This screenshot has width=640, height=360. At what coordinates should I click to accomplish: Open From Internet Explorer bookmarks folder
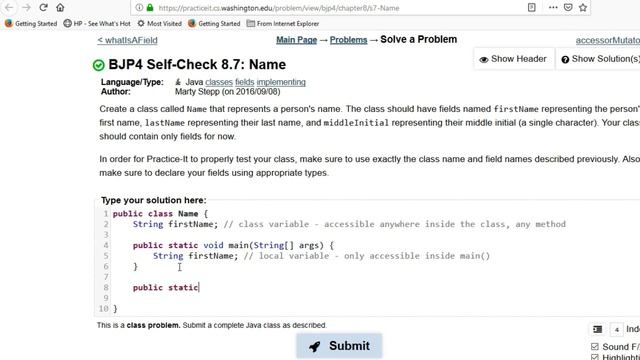(x=283, y=24)
